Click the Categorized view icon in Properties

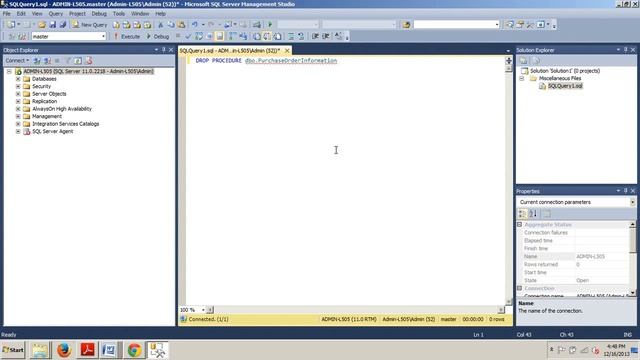(522, 213)
